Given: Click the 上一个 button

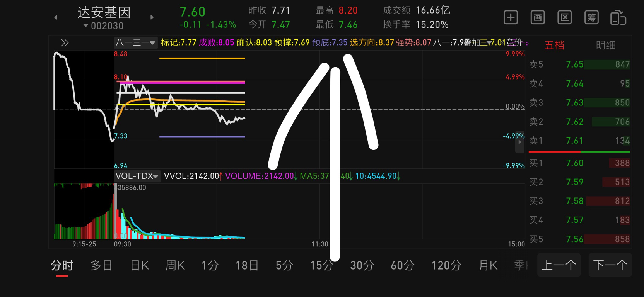Looking at the screenshot, I should pyautogui.click(x=559, y=265).
